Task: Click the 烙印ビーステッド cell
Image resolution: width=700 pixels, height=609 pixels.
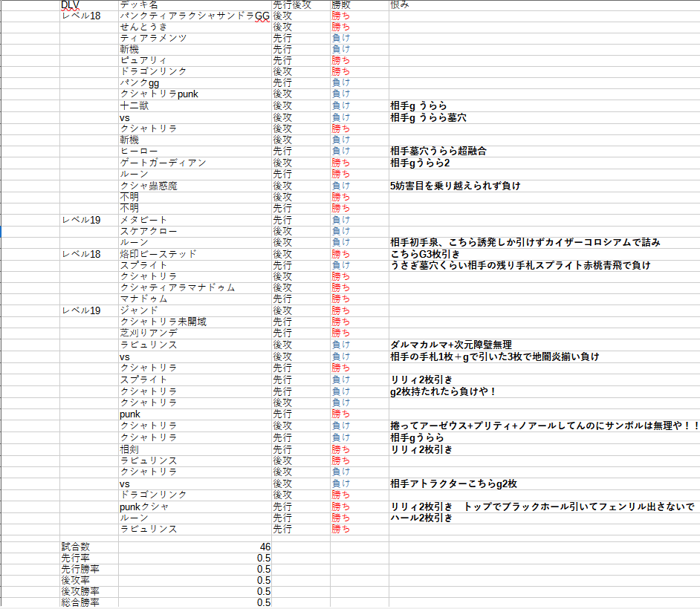Action: 195,254
